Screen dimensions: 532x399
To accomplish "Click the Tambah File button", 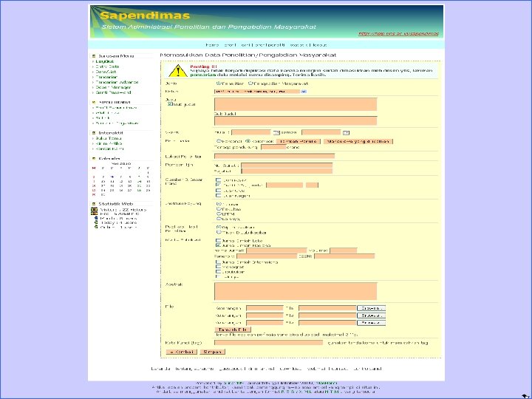I will (233, 330).
